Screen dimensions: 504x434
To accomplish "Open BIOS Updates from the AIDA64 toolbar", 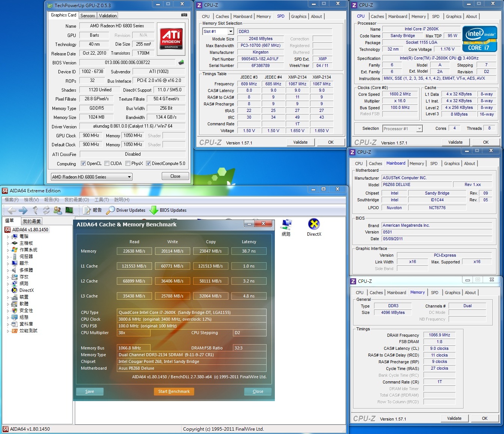I will coord(168,210).
